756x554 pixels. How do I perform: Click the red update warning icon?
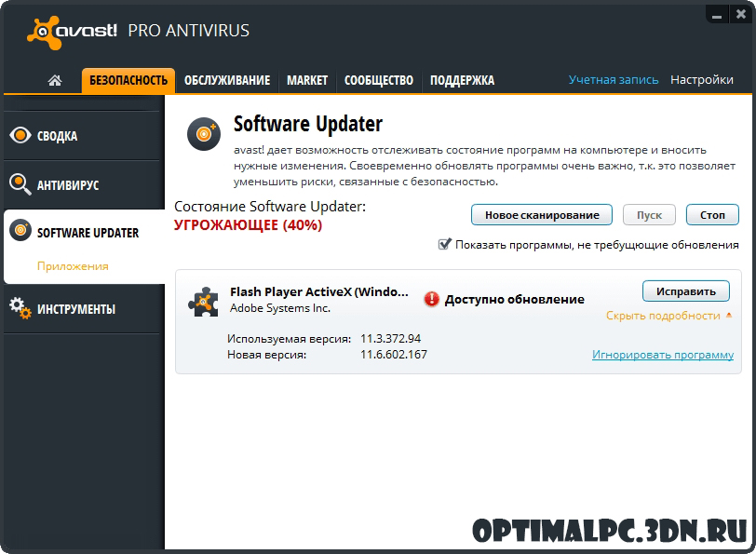[x=431, y=299]
